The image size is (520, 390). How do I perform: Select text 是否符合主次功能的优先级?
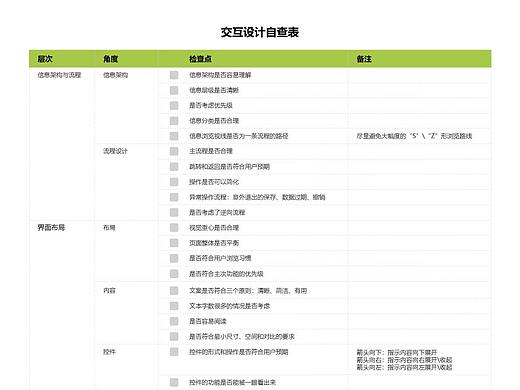click(x=226, y=274)
